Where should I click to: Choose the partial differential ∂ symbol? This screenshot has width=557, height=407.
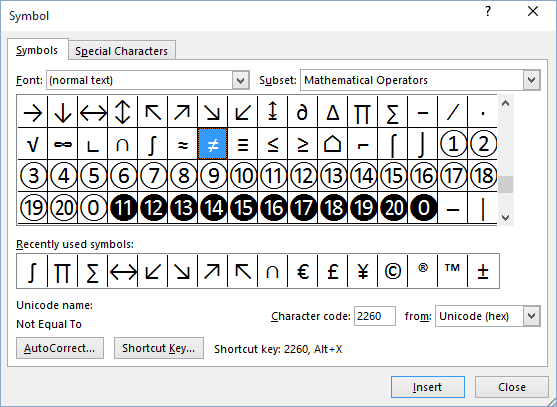click(x=302, y=112)
